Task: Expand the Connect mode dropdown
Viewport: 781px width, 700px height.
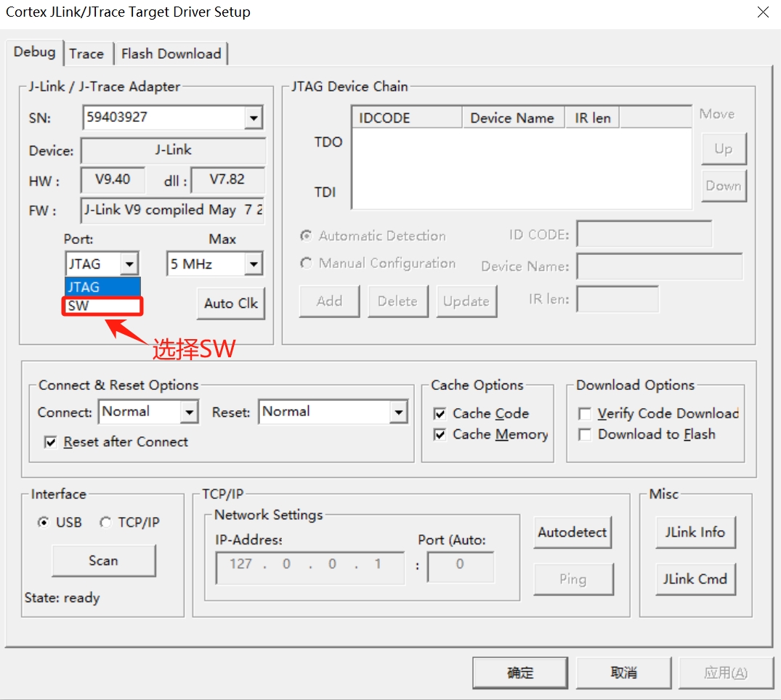Action: point(189,412)
